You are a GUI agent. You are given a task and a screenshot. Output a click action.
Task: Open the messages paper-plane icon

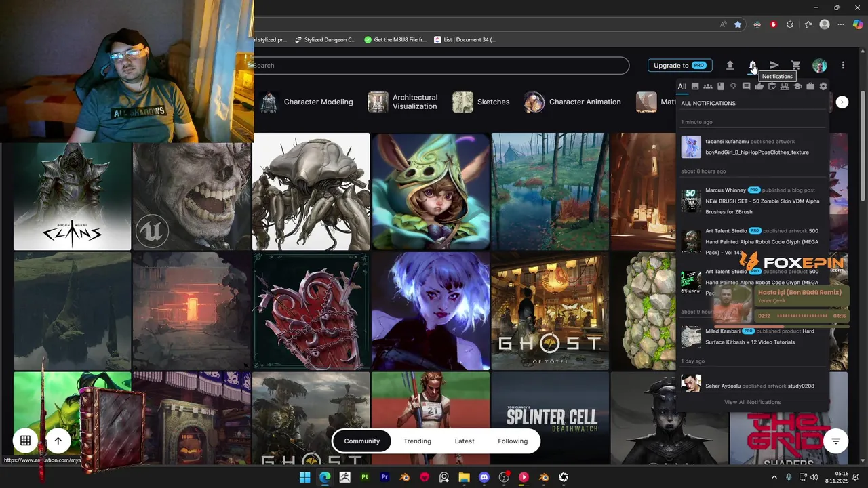[x=774, y=66]
